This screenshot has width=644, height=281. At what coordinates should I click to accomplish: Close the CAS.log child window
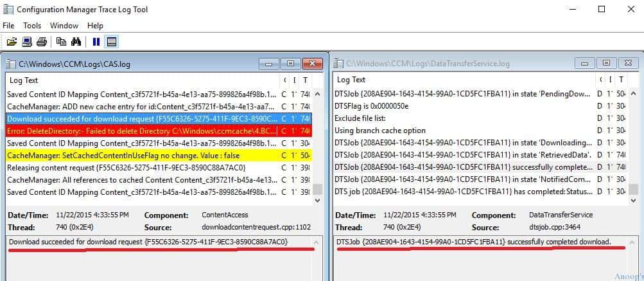click(313, 64)
